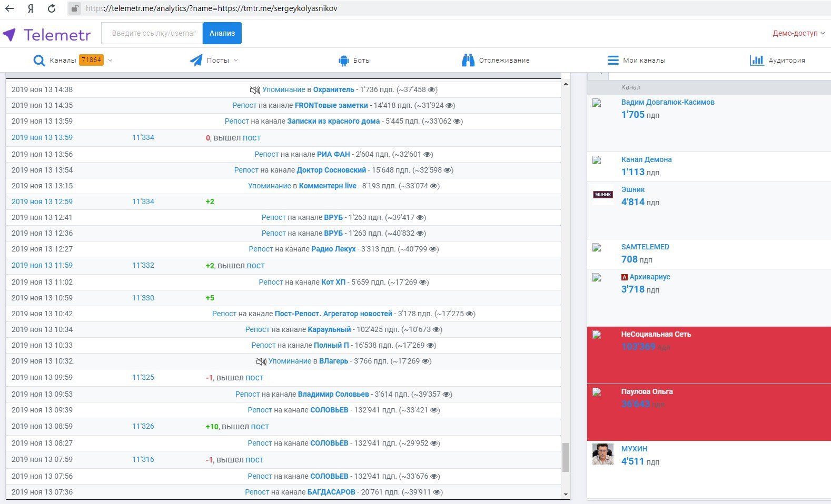Click the Telemetr paper plane logo

tap(9, 35)
